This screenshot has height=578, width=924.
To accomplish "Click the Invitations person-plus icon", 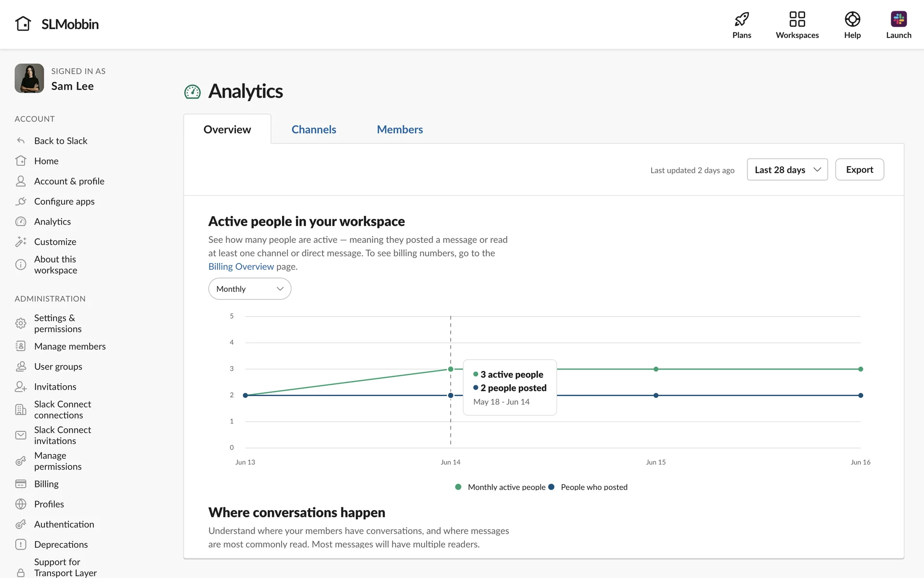I will (x=21, y=386).
